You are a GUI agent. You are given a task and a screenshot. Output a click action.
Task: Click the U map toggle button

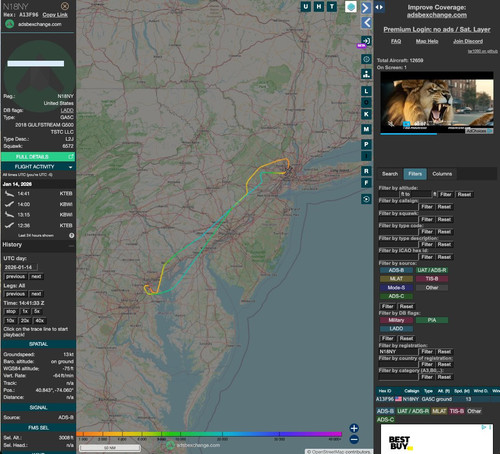306,6
